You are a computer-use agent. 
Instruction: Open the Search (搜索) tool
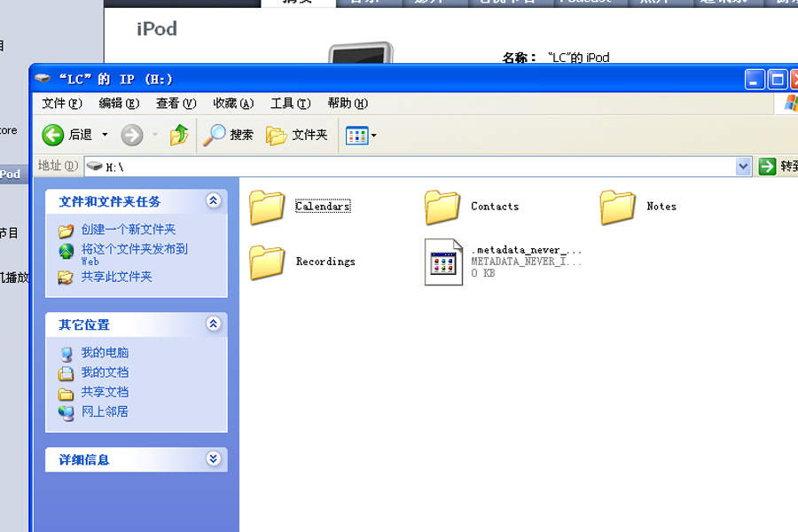click(x=228, y=135)
